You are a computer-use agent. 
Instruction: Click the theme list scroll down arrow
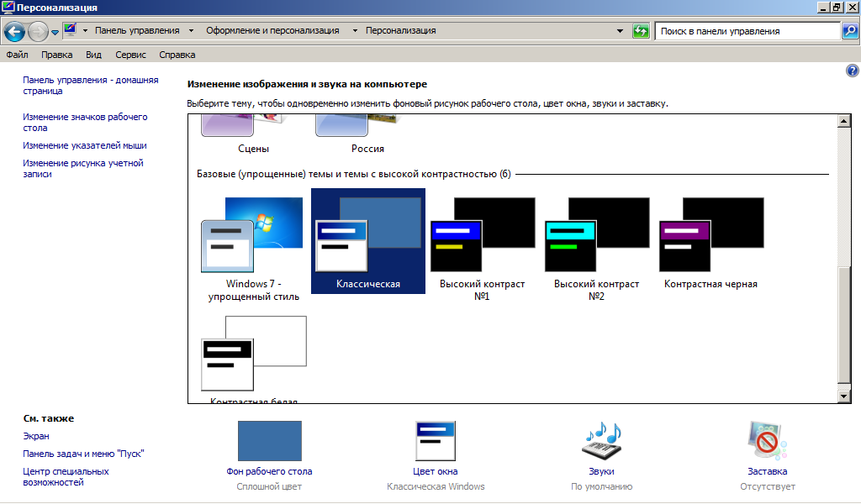coord(844,396)
